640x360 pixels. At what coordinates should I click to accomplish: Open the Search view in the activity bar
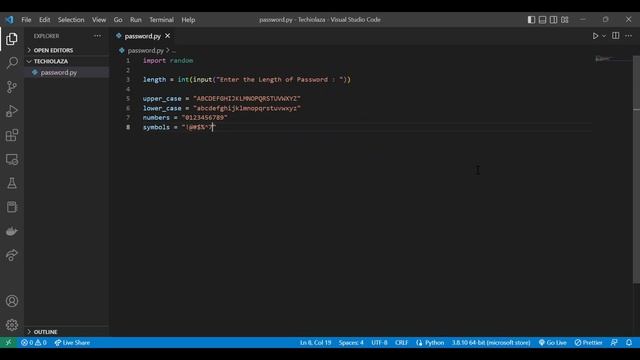pos(12,63)
